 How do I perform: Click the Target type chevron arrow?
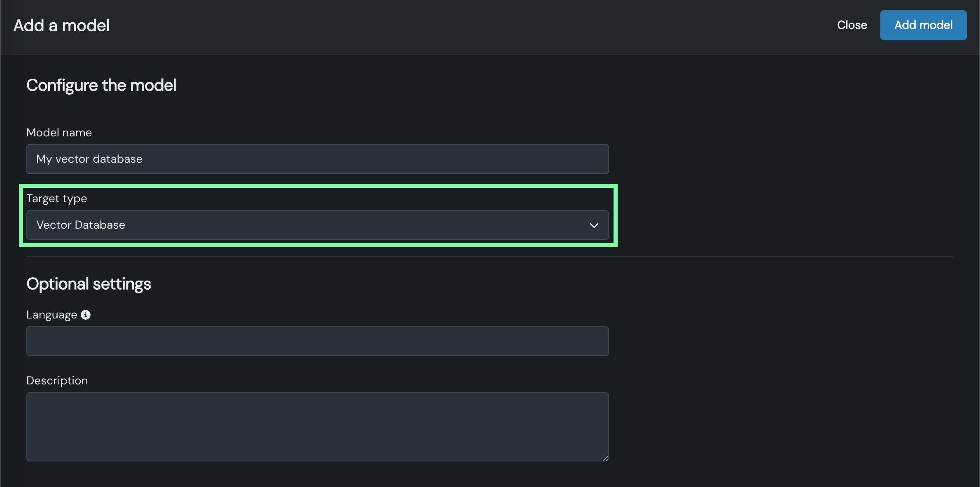tap(594, 225)
